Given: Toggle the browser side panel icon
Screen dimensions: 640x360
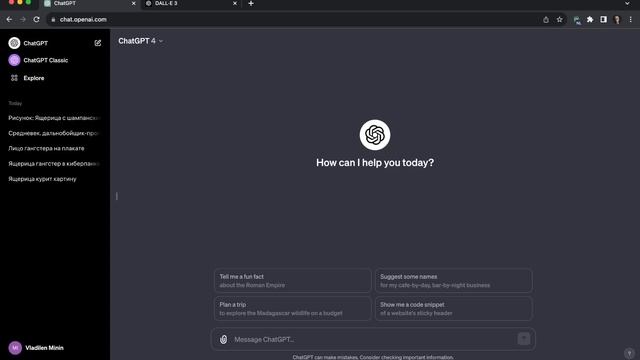Looking at the screenshot, I should click(x=603, y=20).
